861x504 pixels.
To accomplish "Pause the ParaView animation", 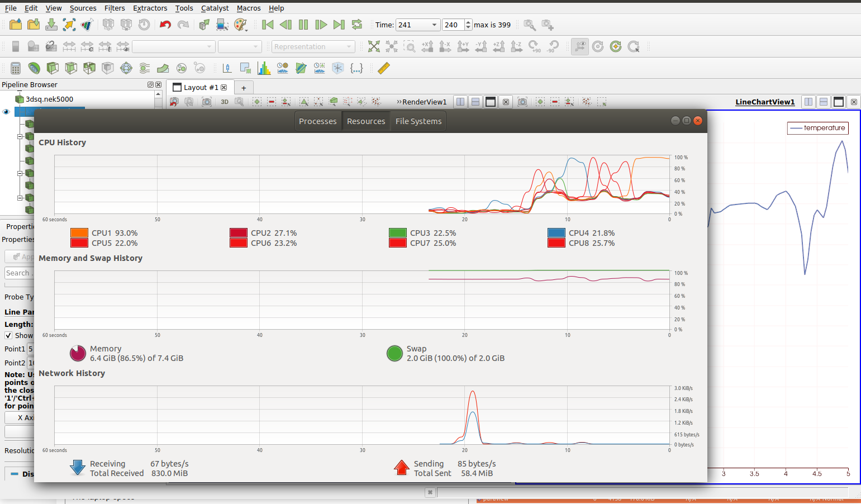I will pyautogui.click(x=303, y=25).
